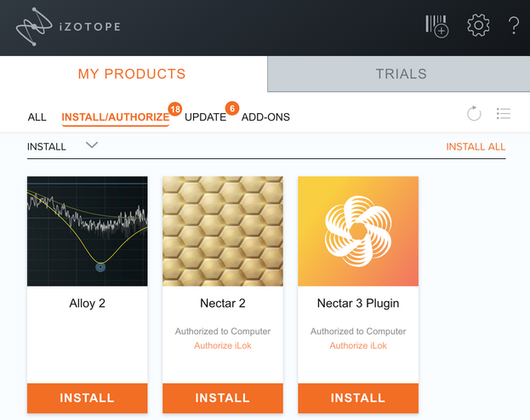Click the 6 badge on UPDATE
The image size is (530, 420).
(x=232, y=109)
